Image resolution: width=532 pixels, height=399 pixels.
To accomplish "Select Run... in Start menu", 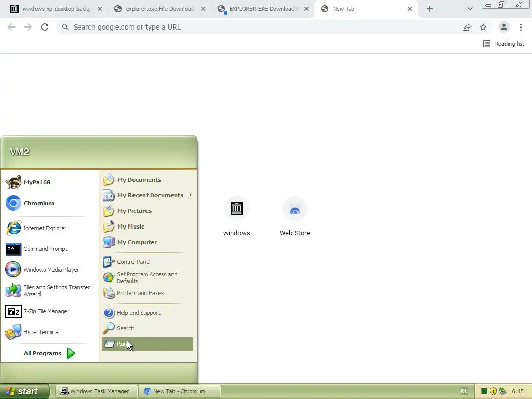I will (147, 344).
